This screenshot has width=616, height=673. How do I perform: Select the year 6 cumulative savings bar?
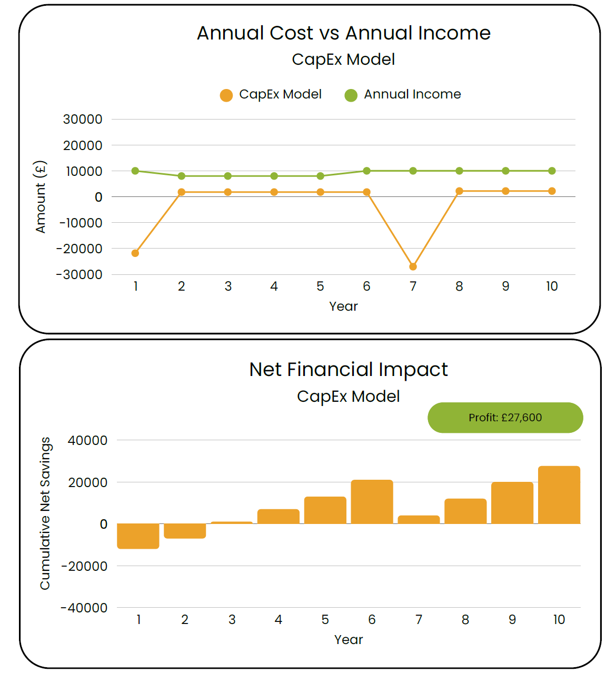[372, 502]
